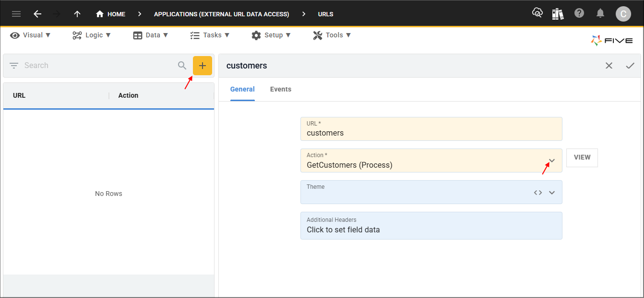Save the record with the checkmark
The image size is (644, 298).
(630, 66)
